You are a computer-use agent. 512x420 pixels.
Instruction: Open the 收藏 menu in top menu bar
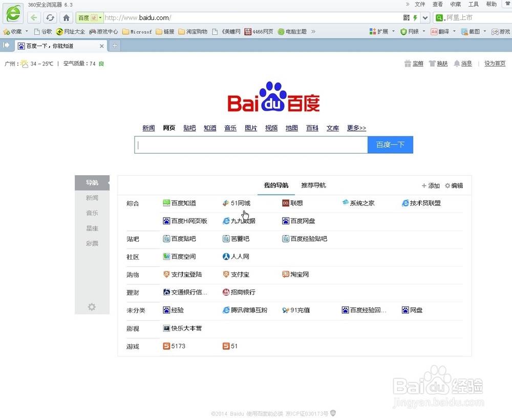(456, 4)
